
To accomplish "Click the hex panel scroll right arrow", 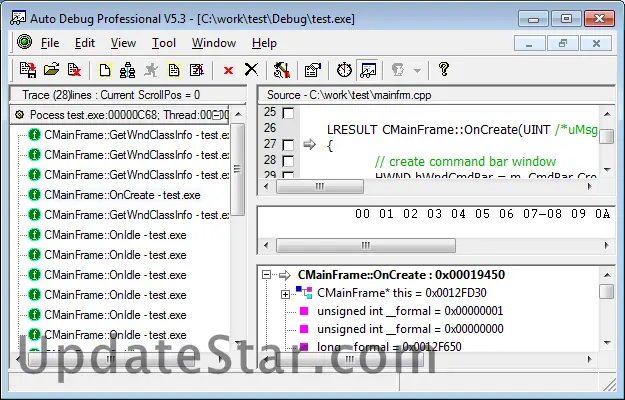I will [x=607, y=245].
